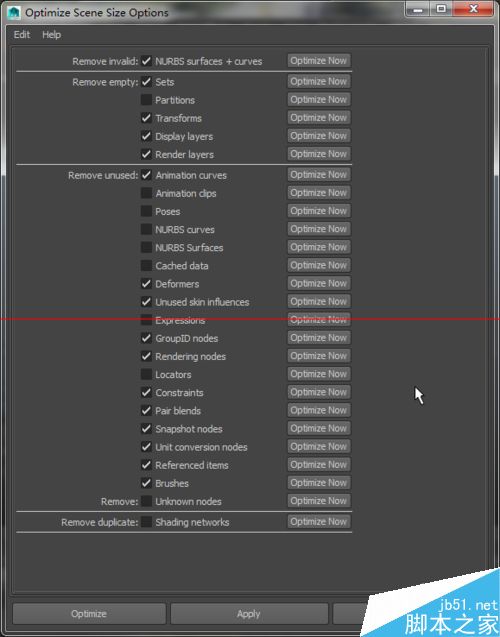The image size is (500, 637).
Task: Click Optimize Now for NURBS curves
Action: point(319,229)
